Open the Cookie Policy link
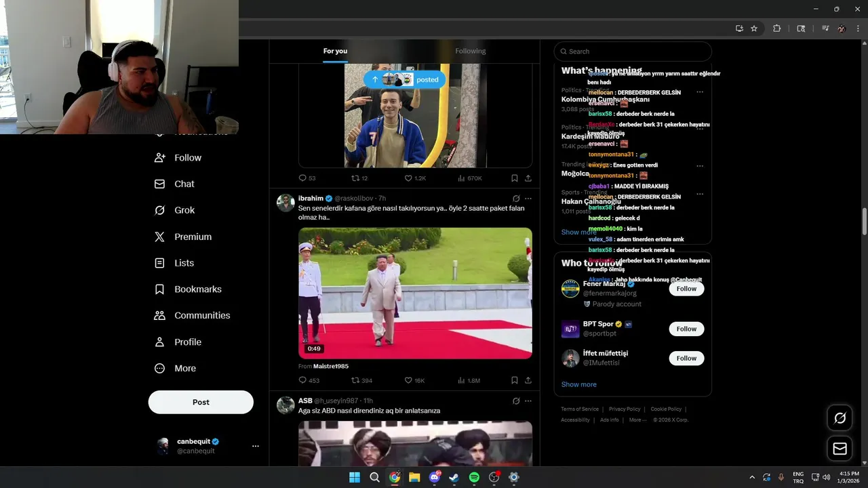 pyautogui.click(x=666, y=409)
